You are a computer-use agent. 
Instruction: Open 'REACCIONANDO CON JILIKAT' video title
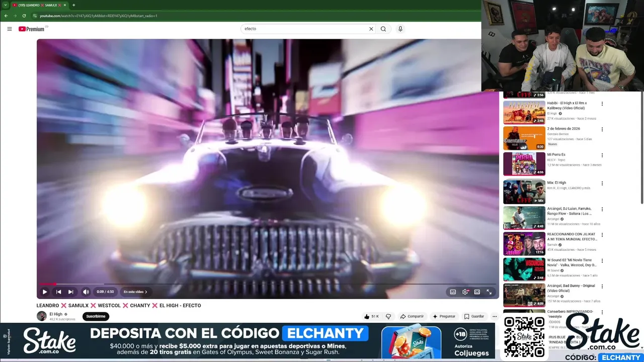572,236
